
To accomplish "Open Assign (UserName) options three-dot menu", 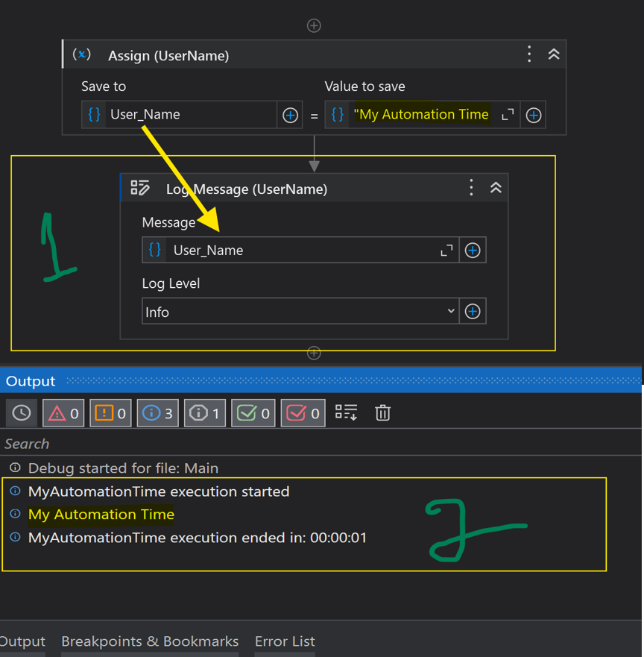I will point(529,54).
